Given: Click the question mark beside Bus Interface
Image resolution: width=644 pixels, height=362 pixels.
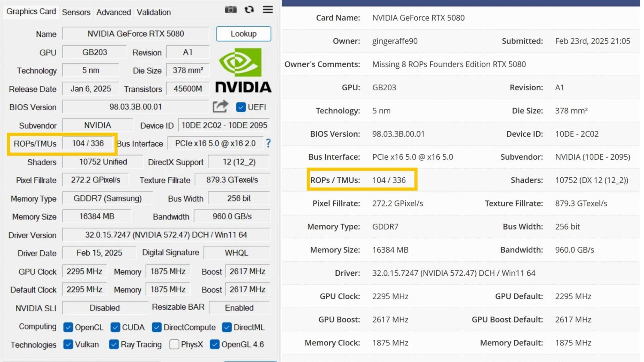Looking at the screenshot, I should click(268, 143).
